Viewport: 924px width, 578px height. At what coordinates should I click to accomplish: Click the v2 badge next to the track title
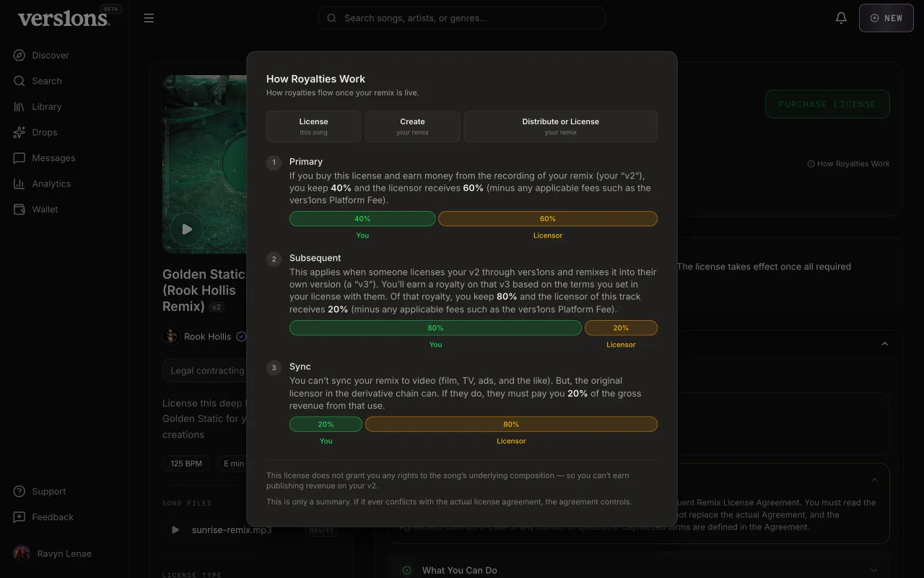217,307
